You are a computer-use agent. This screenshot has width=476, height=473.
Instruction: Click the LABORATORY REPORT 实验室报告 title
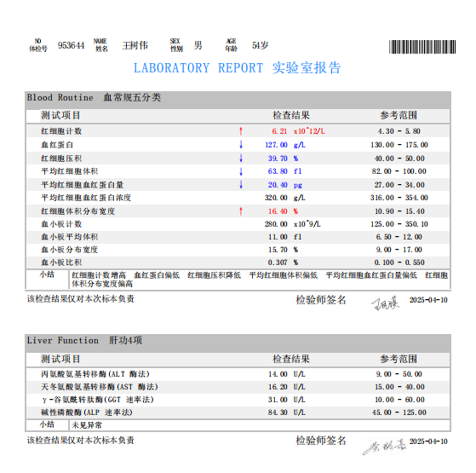[x=237, y=67]
